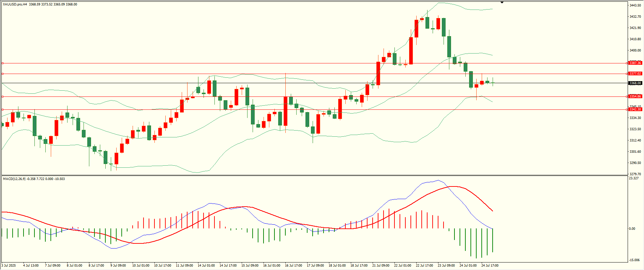The image size is (644, 270).
Task: Click right anchor square of 3387.36 line
Action: point(627,63)
